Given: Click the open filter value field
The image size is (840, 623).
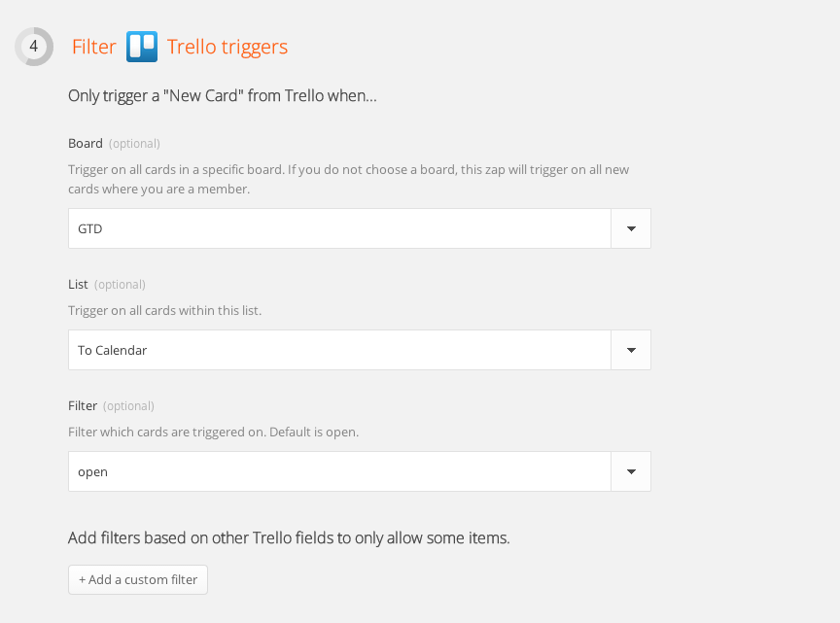Looking at the screenshot, I should (339, 472).
